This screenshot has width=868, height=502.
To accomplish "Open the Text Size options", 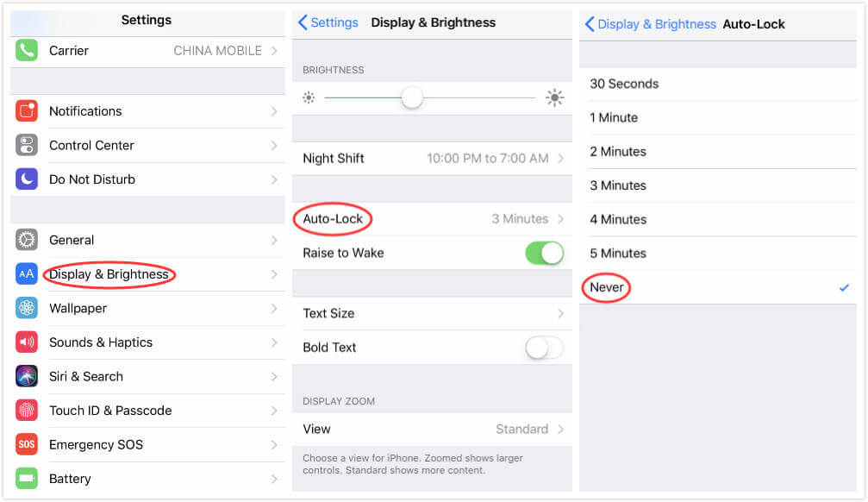I will tap(432, 313).
